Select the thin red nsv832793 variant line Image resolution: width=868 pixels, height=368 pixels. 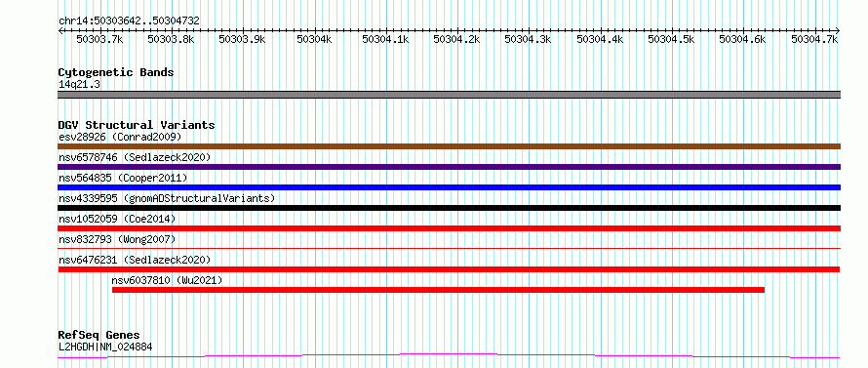(x=449, y=249)
